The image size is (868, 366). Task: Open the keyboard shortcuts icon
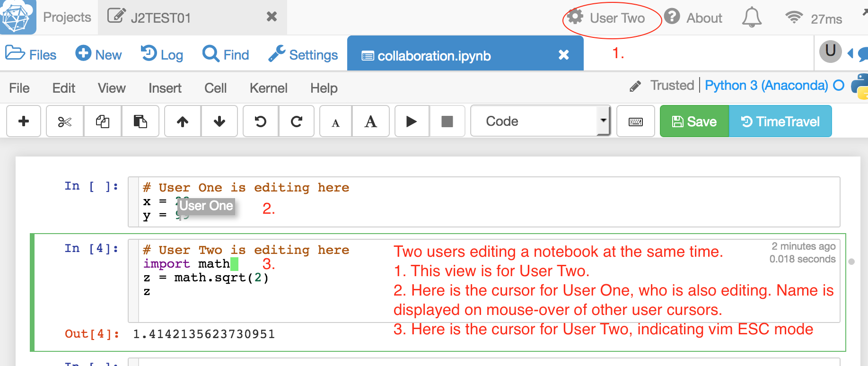click(635, 122)
